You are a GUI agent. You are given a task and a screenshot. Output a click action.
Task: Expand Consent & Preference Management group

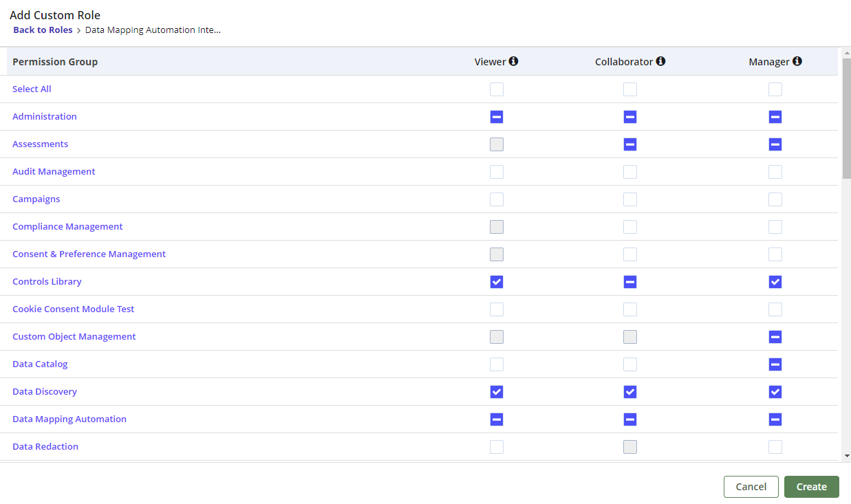(89, 254)
